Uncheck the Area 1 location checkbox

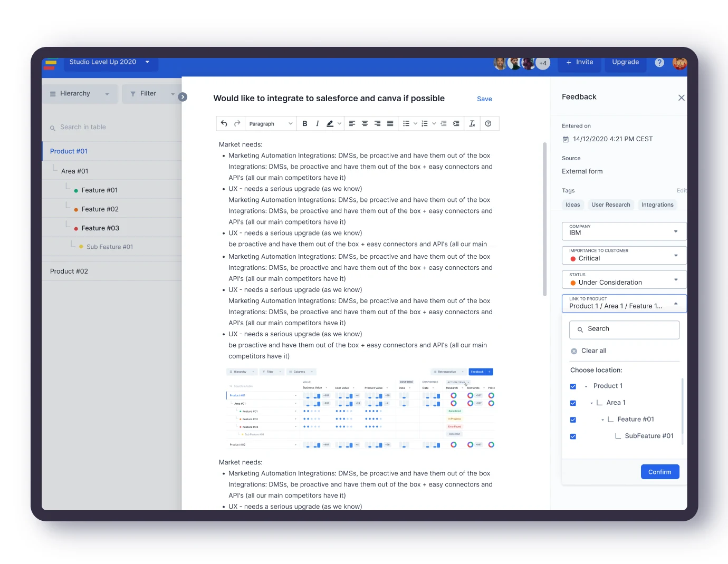(x=573, y=403)
